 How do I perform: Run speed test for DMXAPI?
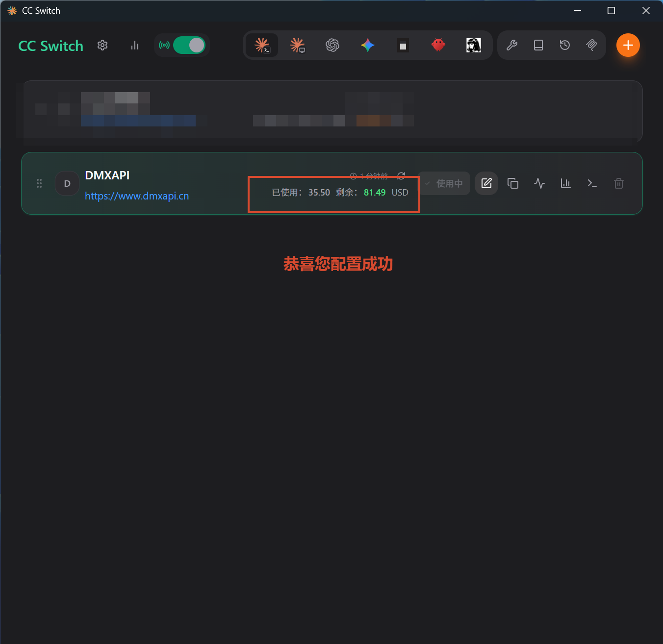click(539, 183)
